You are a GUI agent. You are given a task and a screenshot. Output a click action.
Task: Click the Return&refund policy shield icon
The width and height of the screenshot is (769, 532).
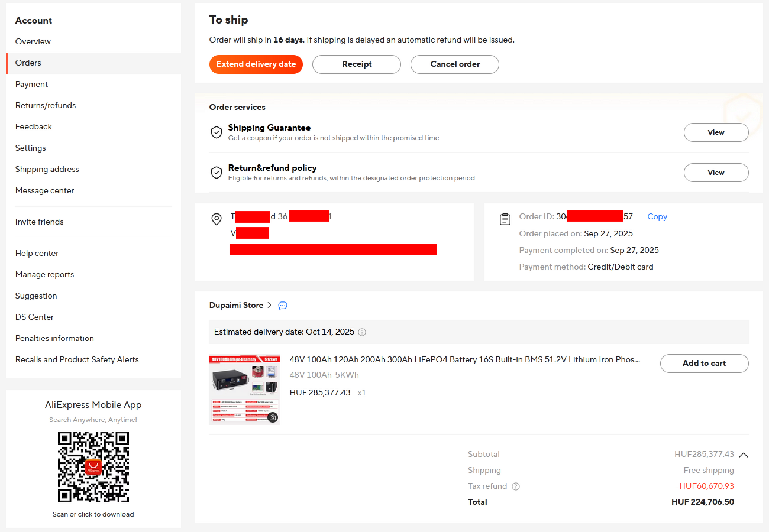(x=217, y=172)
